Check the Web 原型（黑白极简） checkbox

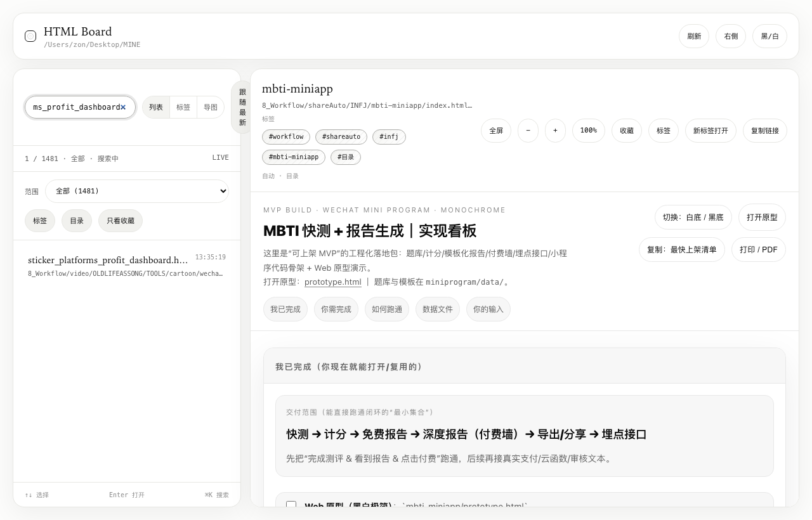coord(291,505)
